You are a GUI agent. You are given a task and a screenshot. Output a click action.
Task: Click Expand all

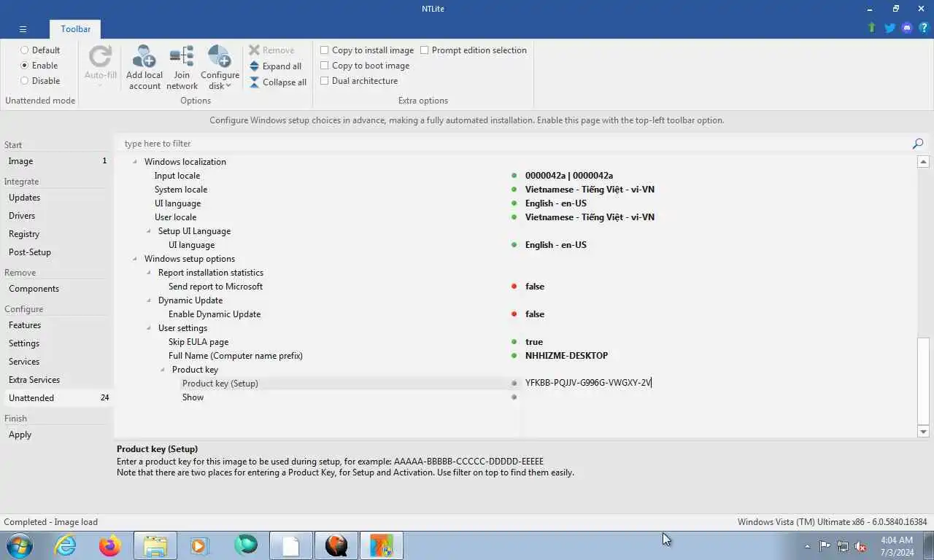275,66
